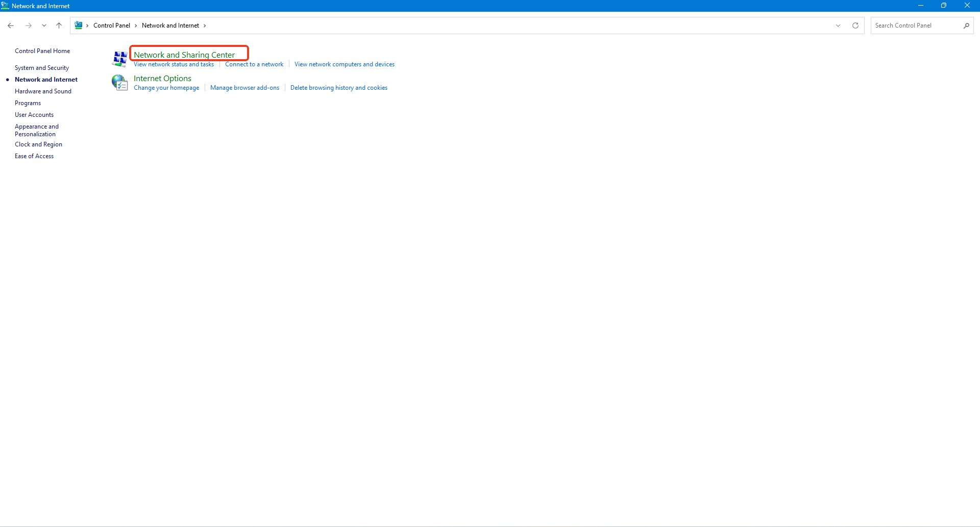Go up one level with up arrow
Image resolution: width=980 pixels, height=527 pixels.
tap(59, 26)
